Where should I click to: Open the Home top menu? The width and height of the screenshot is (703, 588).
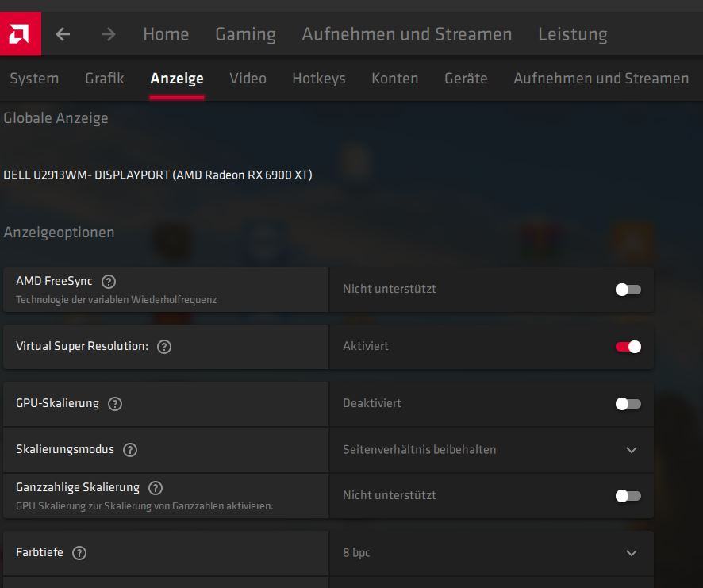tap(166, 34)
